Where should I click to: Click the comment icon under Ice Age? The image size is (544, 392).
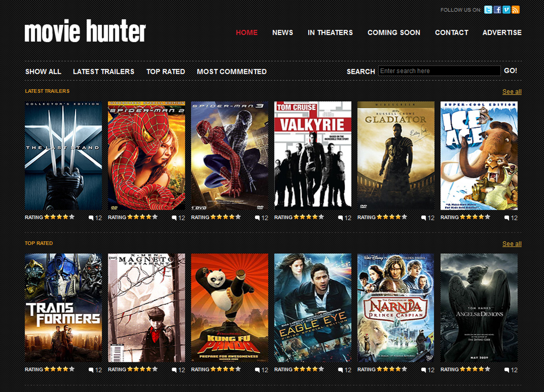507,218
